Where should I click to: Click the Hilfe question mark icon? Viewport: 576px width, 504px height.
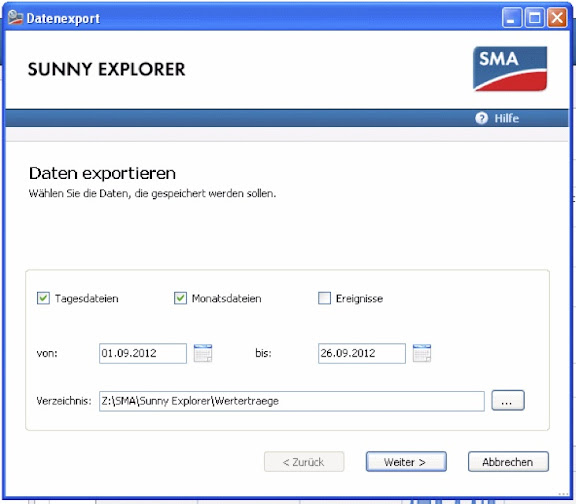482,118
